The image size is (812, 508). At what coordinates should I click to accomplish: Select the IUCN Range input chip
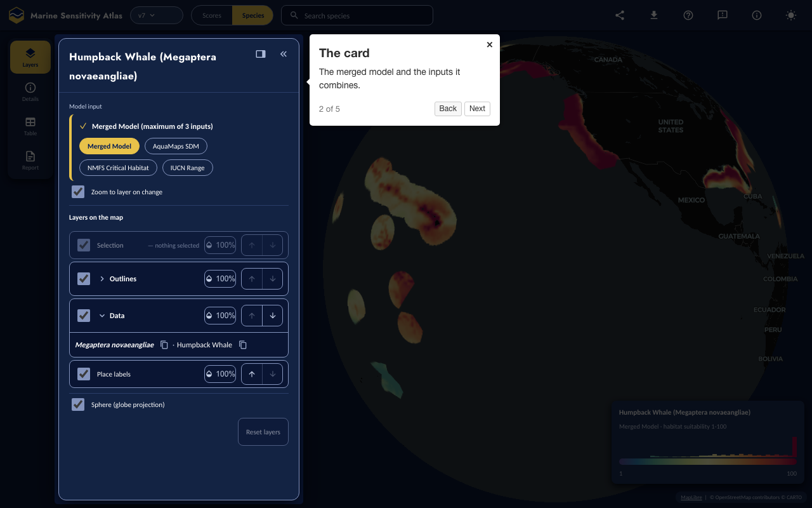pyautogui.click(x=187, y=168)
